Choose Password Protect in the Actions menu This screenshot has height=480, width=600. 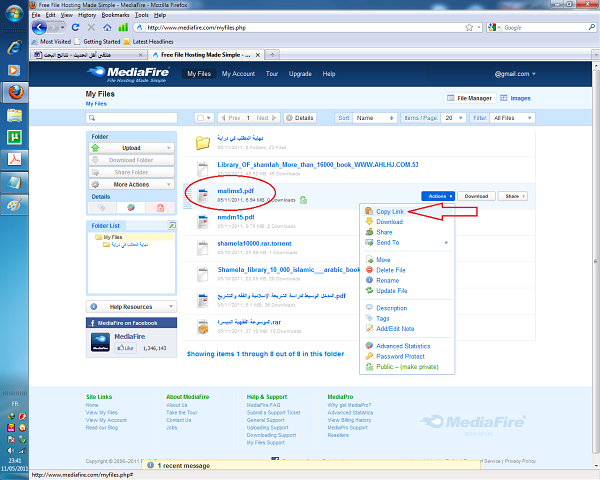(x=400, y=356)
